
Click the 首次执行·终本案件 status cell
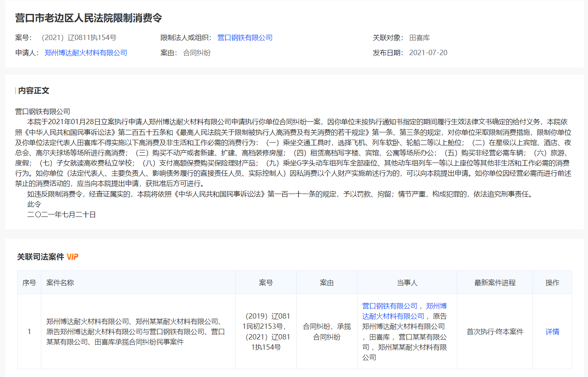pos(495,332)
